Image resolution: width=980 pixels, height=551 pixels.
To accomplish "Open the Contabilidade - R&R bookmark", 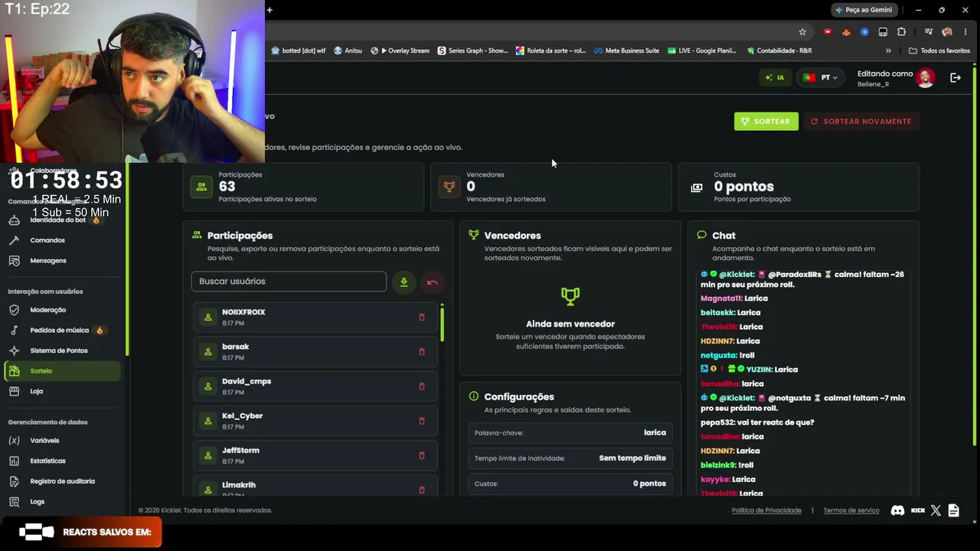I will 779,51.
